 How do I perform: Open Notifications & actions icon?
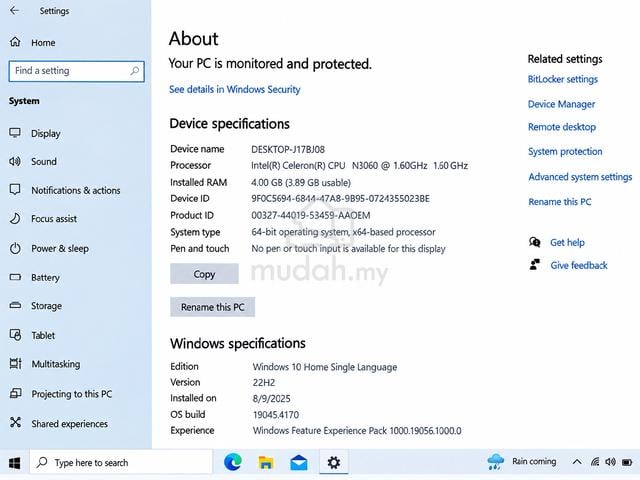[x=15, y=189]
